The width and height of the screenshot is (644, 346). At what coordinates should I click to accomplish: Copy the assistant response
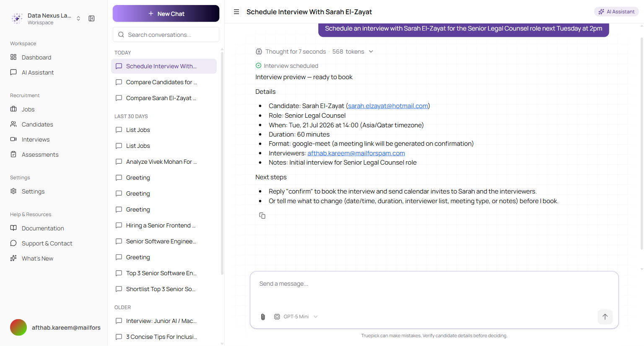tap(262, 215)
